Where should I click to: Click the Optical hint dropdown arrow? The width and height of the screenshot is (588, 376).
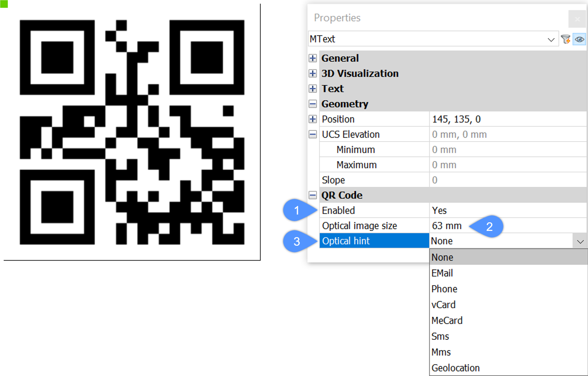580,241
